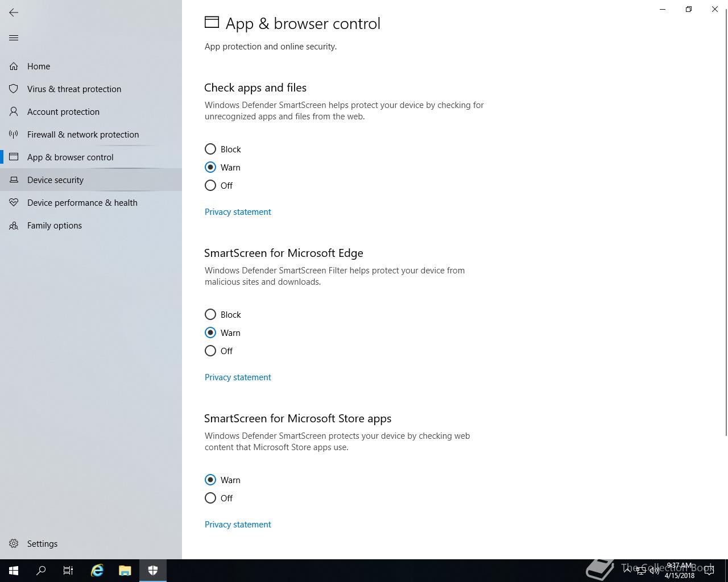
Task: Turn Off SmartScreen for Microsoft Store apps
Action: point(210,498)
